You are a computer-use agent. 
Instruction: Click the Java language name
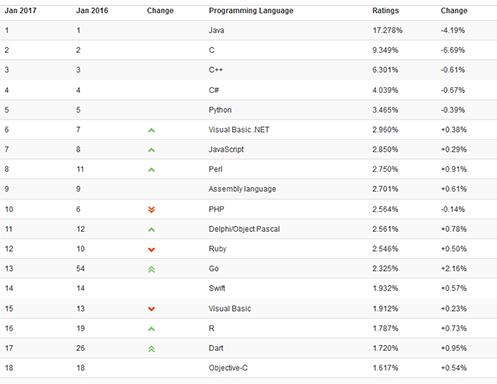click(x=216, y=30)
